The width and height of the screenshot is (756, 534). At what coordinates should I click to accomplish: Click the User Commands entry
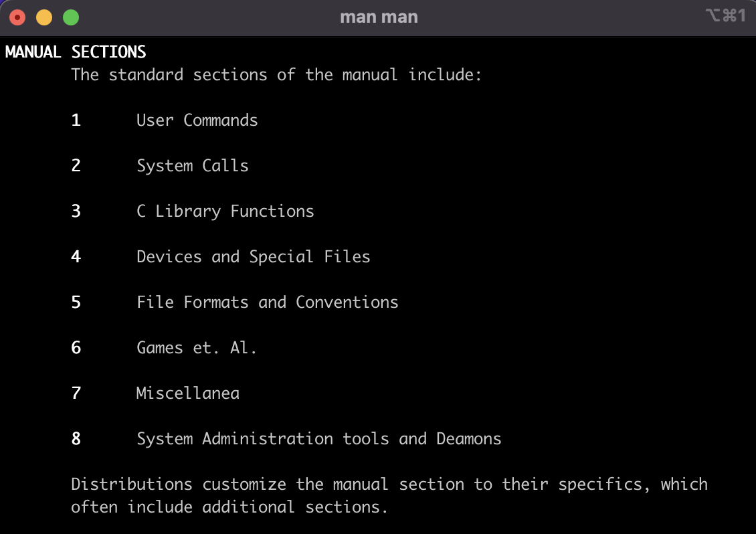pos(197,120)
